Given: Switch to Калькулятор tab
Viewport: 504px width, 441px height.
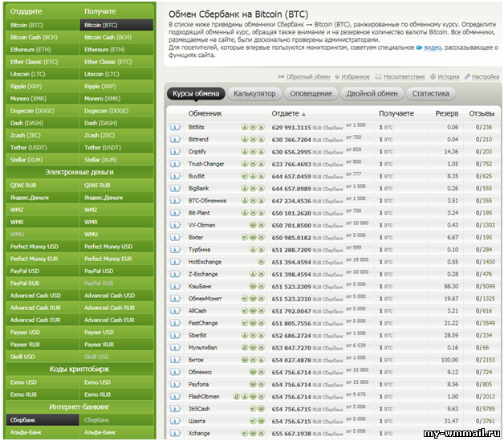Looking at the screenshot, I should point(254,94).
